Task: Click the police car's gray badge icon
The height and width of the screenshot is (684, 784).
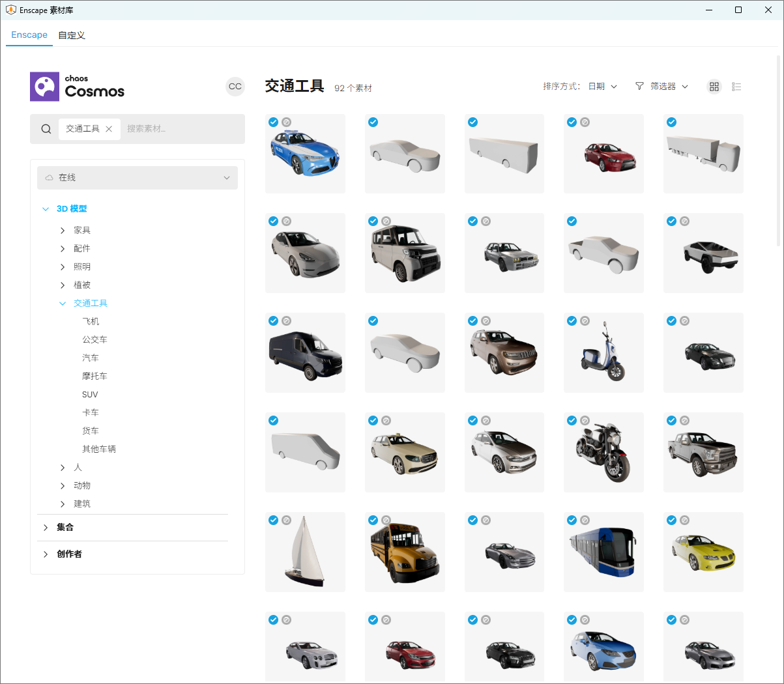Action: 287,122
